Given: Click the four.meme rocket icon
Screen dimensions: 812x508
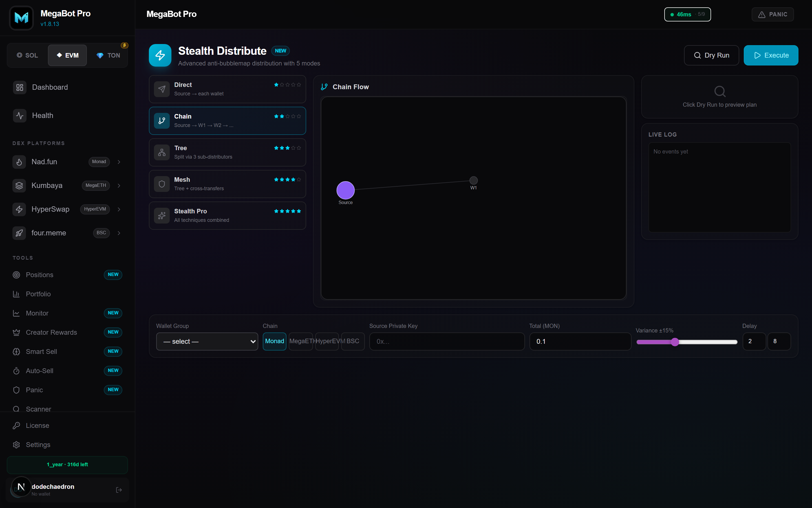Looking at the screenshot, I should click(x=19, y=233).
